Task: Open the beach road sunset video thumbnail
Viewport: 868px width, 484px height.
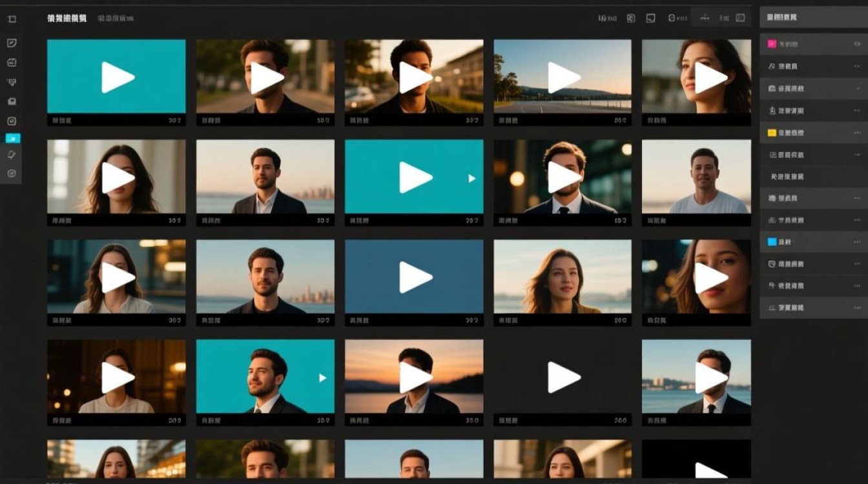Action: pos(563,77)
